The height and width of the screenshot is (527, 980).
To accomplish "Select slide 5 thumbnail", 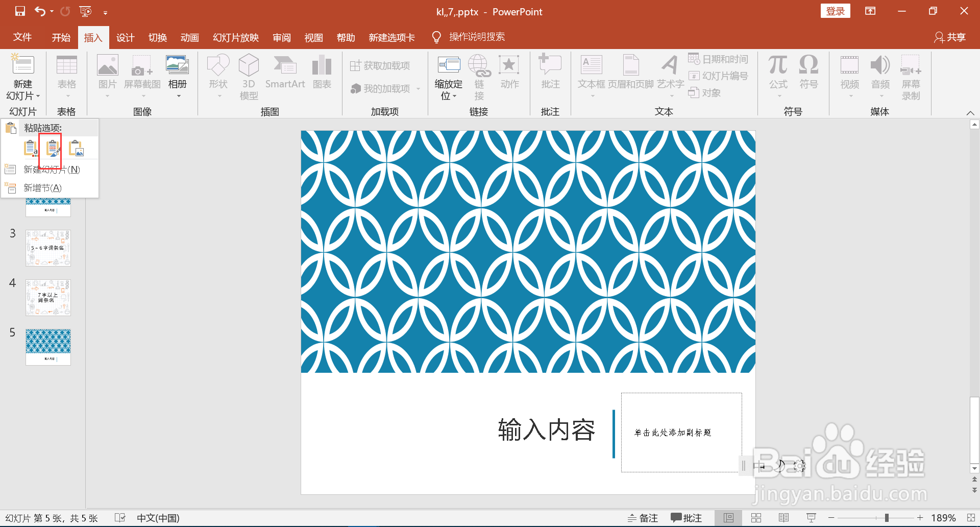I will (48, 347).
